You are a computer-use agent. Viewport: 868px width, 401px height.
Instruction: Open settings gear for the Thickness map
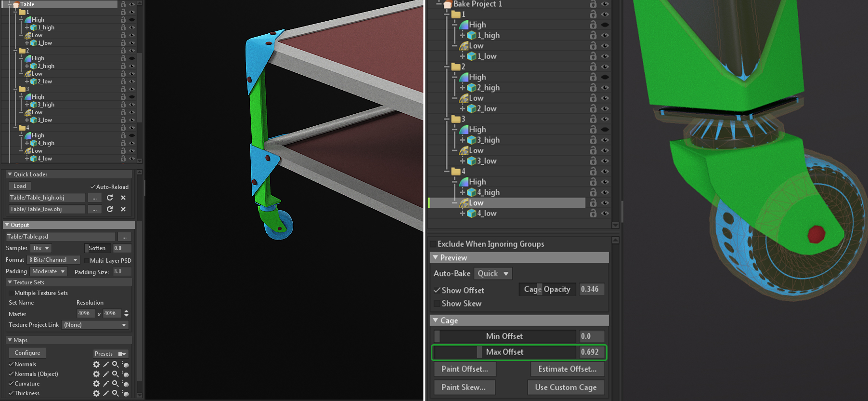96,393
